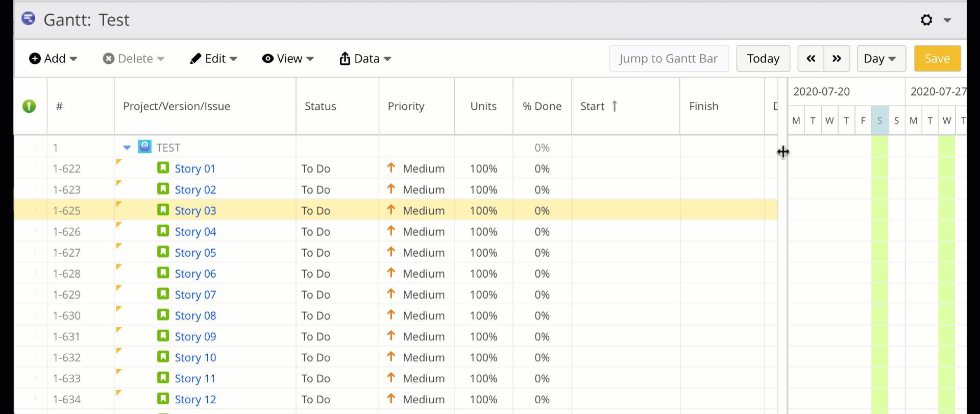Screen dimensions: 980x414
Task: Click the highlighted Saturday column header
Action: tap(879, 120)
